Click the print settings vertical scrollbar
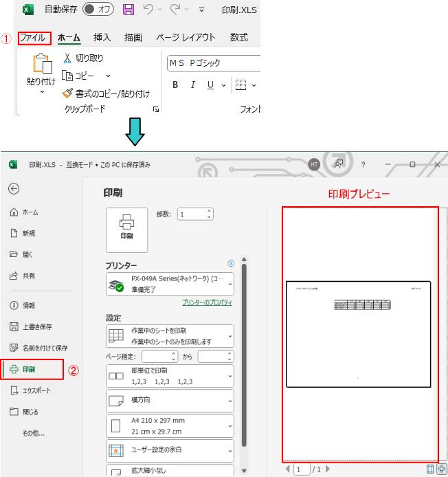Image resolution: width=448 pixels, height=477 pixels. 244,355
